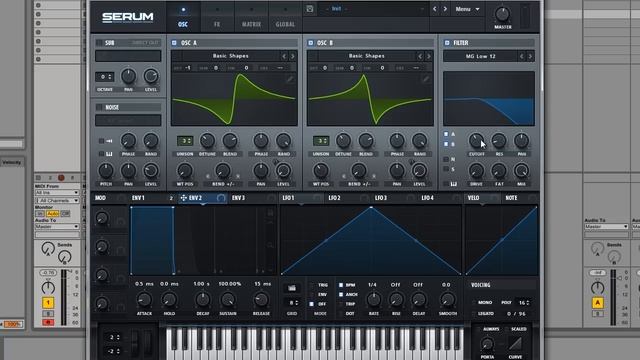The image size is (640, 360).
Task: Select next OSC A wavetable arrow
Action: [x=293, y=56]
